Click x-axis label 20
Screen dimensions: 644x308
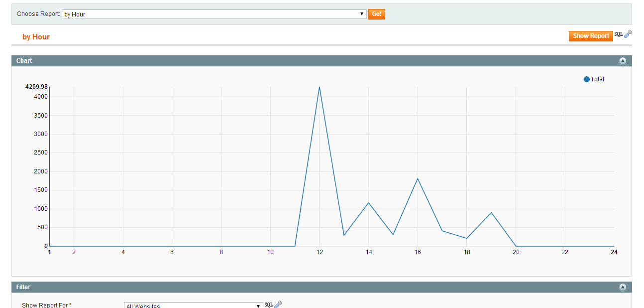pos(516,252)
